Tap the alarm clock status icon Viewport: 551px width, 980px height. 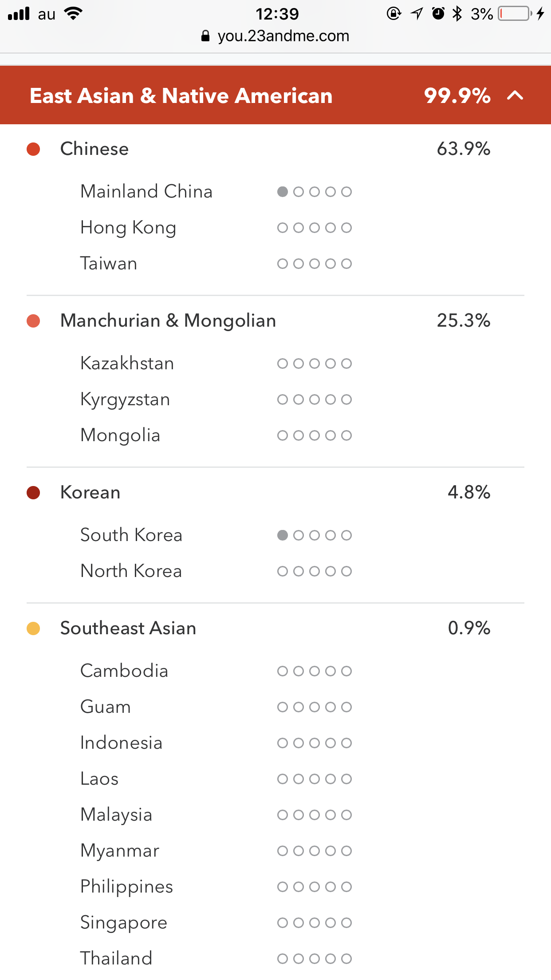pos(438,14)
